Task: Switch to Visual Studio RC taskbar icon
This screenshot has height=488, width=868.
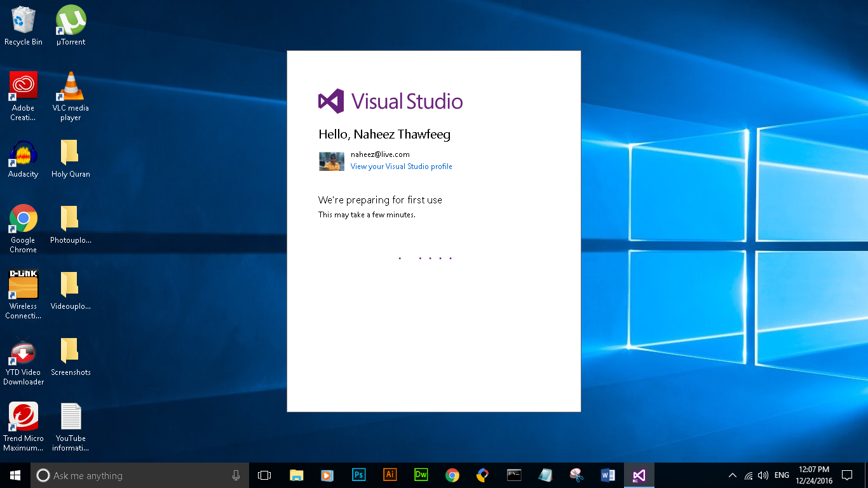Action: (x=639, y=475)
